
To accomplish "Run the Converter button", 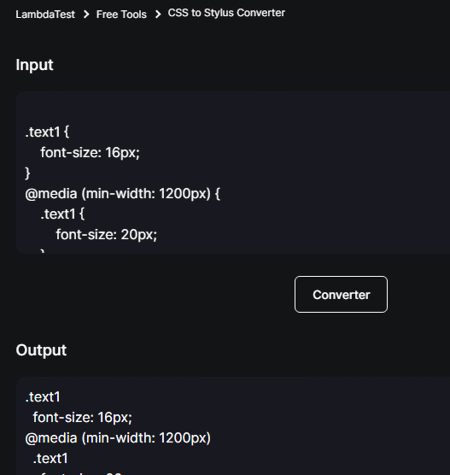I will [x=341, y=294].
